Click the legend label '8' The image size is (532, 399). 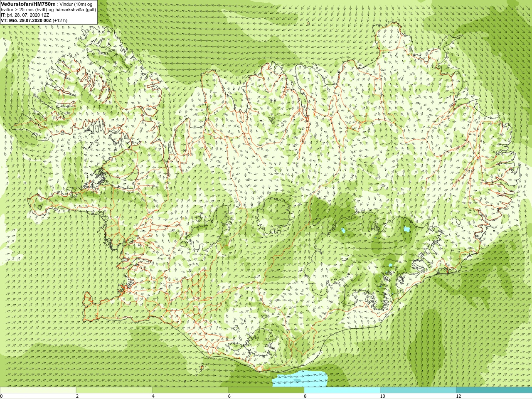tap(305, 396)
